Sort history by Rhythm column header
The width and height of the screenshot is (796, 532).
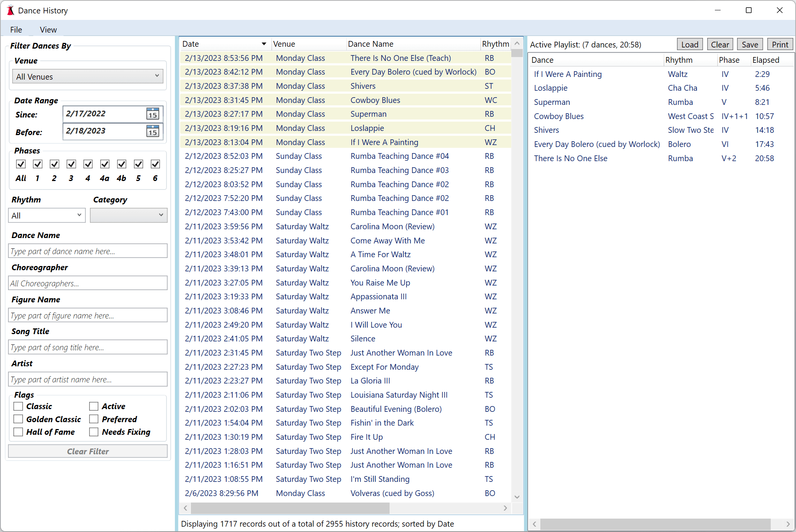coord(496,44)
